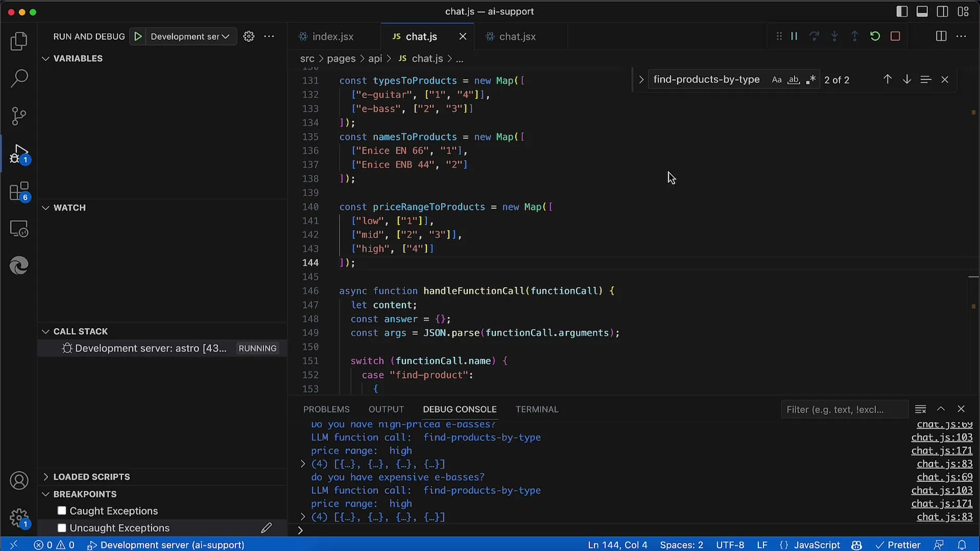Screen dimensions: 980x551
Task: Stop the debug session
Action: click(895, 36)
